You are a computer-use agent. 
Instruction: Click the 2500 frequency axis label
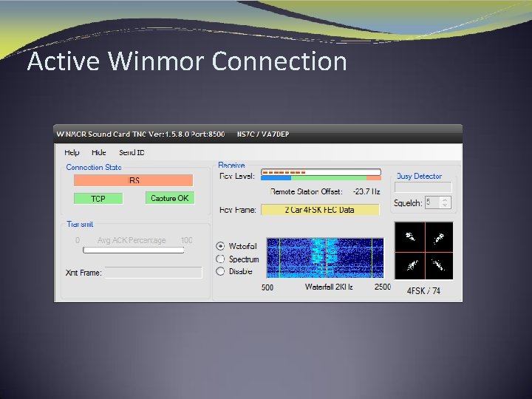383,287
